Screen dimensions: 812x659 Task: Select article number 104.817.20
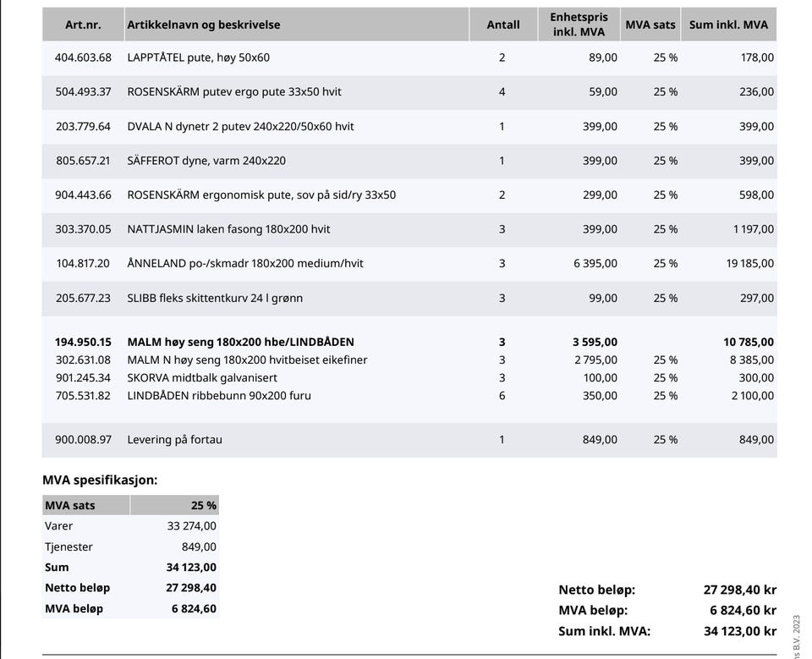[x=83, y=263]
